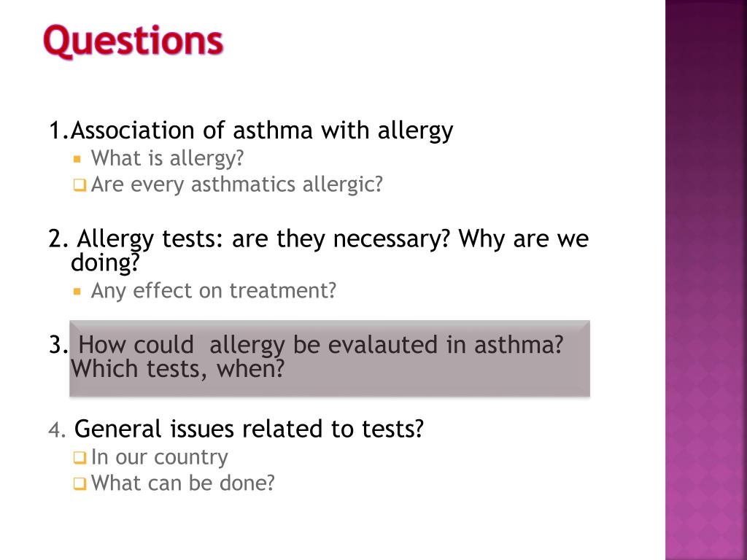This screenshot has height=560, width=747.
Task: Select the What can be done? line
Action: (183, 483)
